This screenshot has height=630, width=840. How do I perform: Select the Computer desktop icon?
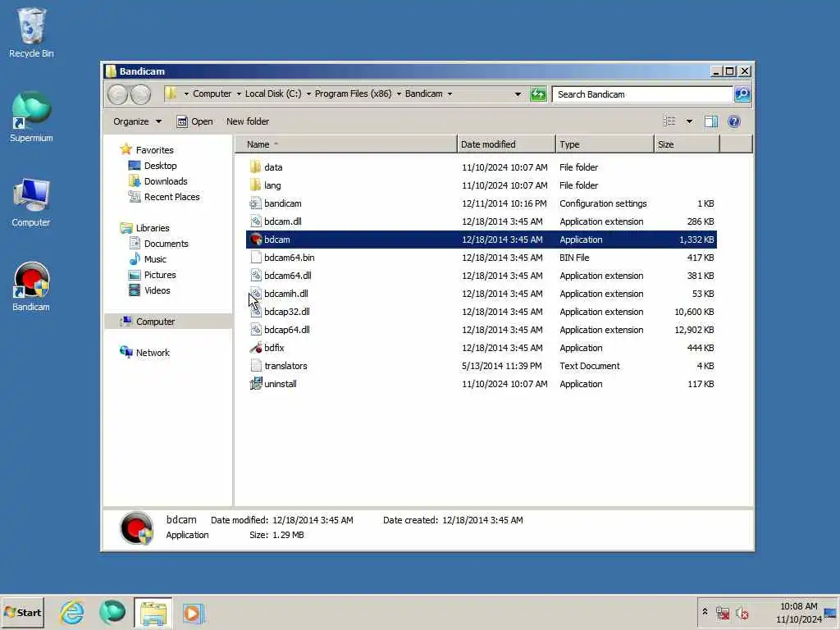coord(31,203)
